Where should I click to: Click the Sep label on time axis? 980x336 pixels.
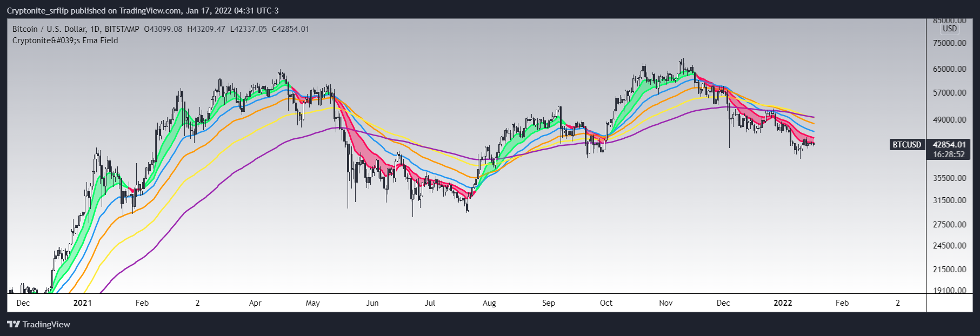[x=549, y=303]
